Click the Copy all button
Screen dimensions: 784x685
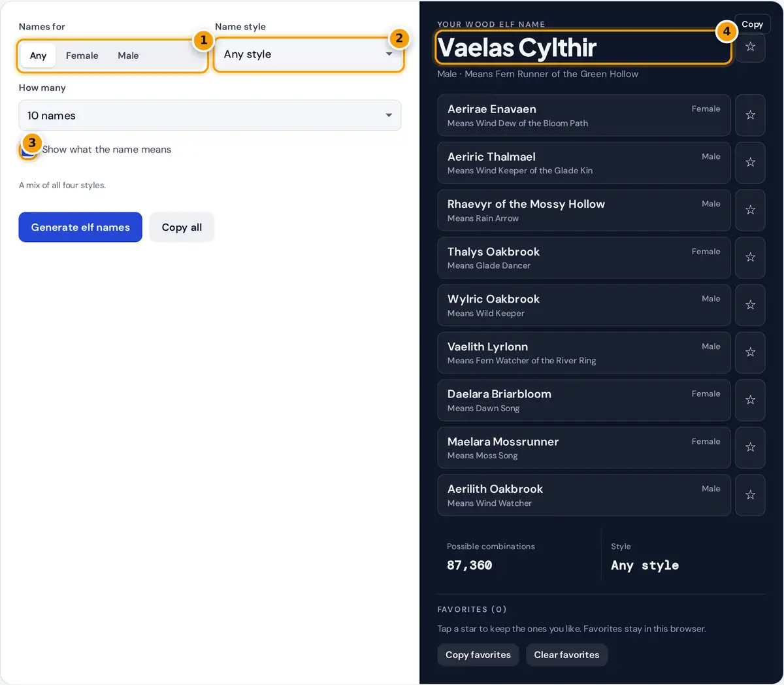(182, 227)
